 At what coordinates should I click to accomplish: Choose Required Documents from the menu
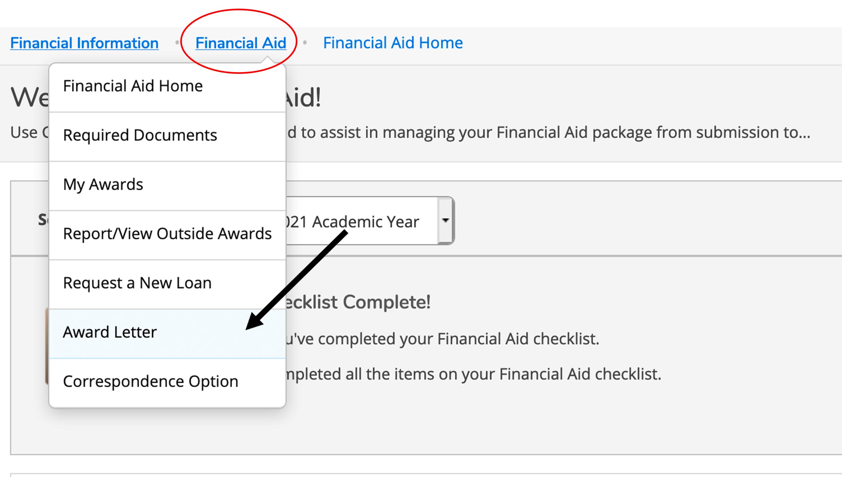(x=140, y=135)
